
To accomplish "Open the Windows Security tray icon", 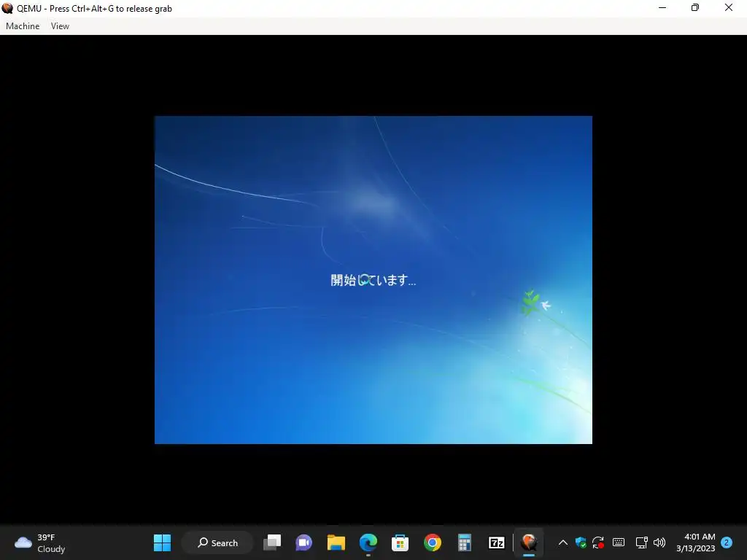I will click(x=581, y=542).
